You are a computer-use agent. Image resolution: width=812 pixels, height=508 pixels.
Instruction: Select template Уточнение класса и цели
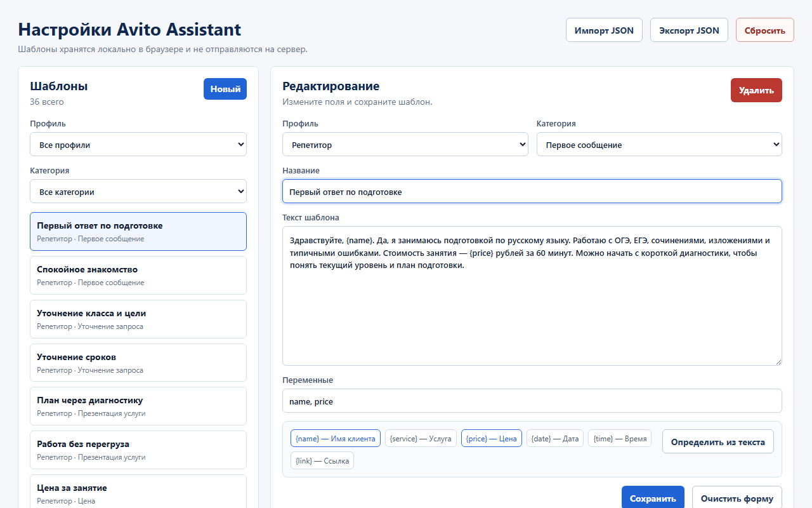tap(138, 319)
